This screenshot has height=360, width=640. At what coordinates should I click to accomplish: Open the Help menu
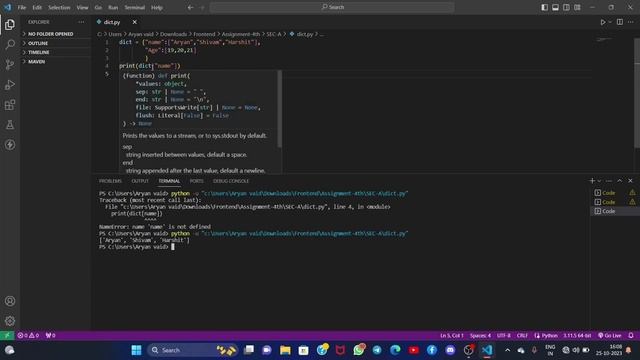point(157,7)
